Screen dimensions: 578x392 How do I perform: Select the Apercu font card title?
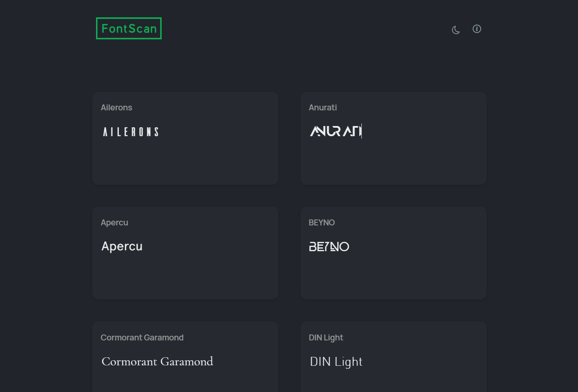point(114,222)
